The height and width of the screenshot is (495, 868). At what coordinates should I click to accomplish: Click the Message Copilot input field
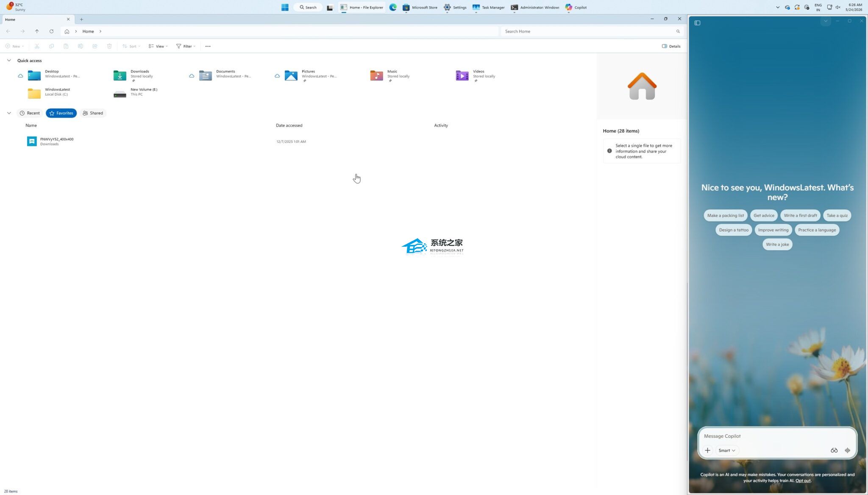(x=777, y=436)
